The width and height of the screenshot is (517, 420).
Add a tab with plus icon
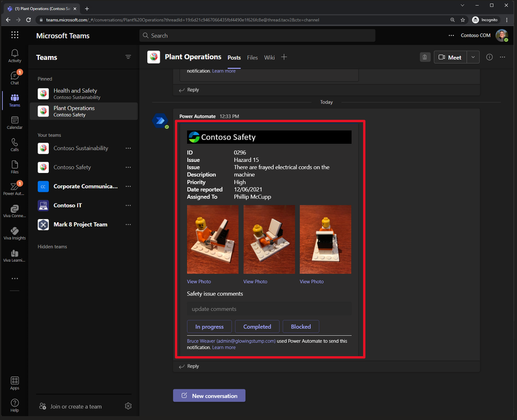[284, 57]
